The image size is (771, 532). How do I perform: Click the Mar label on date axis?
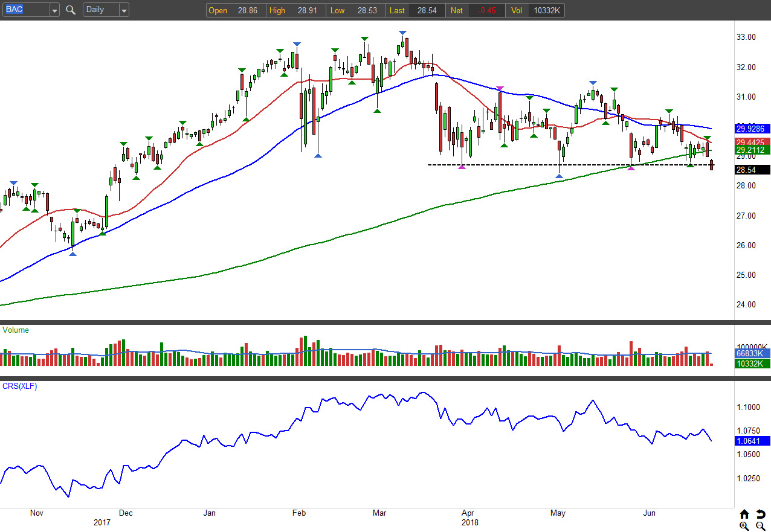pyautogui.click(x=379, y=513)
